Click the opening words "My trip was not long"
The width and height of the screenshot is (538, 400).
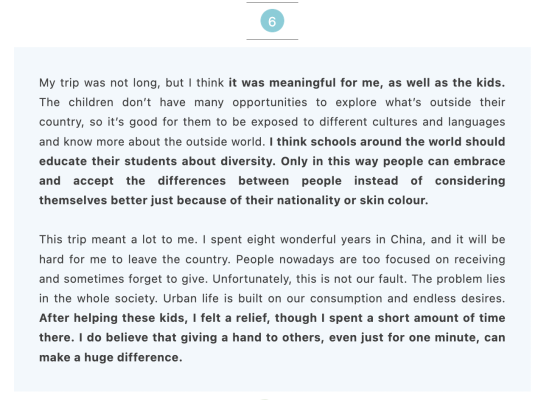click(x=99, y=83)
